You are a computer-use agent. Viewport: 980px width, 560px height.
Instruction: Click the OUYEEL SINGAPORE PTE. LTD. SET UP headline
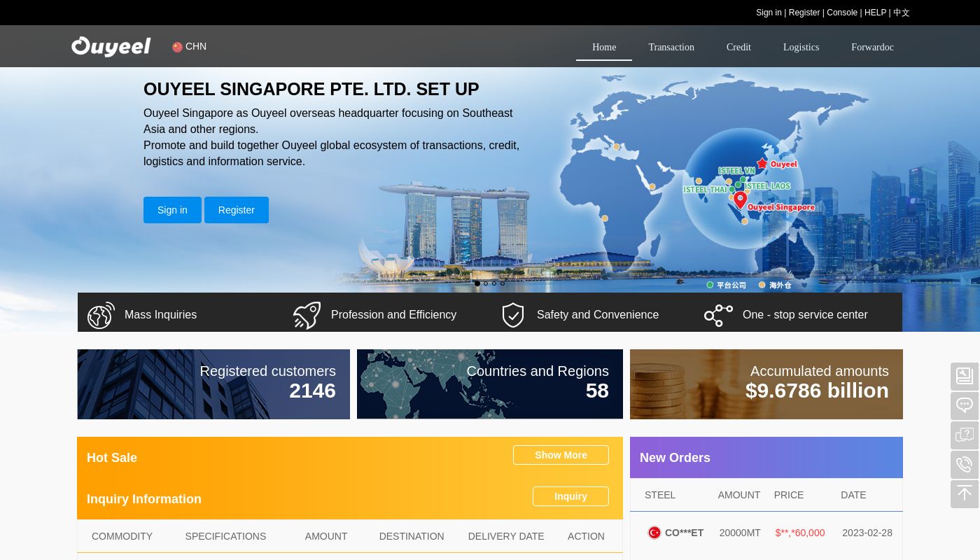pos(311,89)
